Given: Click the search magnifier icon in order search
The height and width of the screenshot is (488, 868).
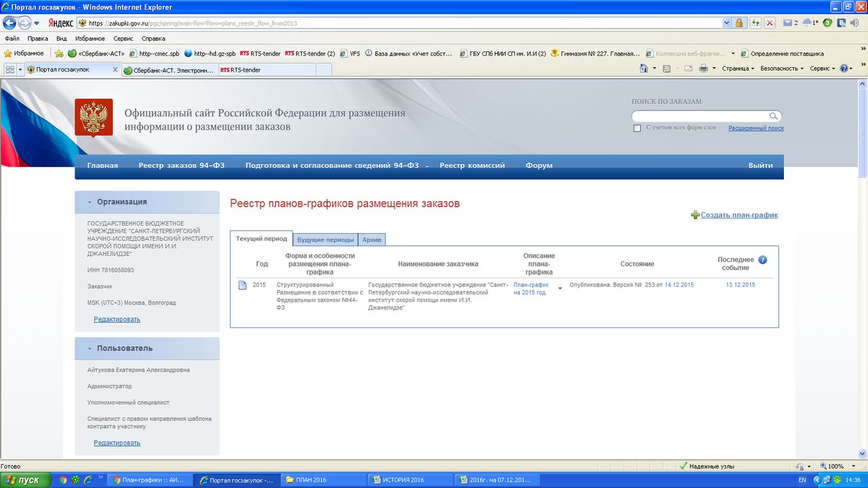Looking at the screenshot, I should [773, 116].
